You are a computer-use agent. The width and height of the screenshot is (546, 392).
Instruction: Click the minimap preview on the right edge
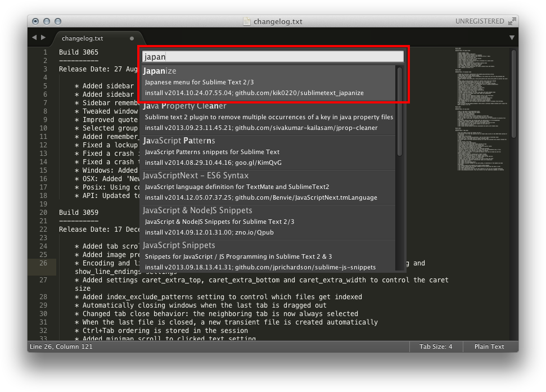pyautogui.click(x=479, y=112)
